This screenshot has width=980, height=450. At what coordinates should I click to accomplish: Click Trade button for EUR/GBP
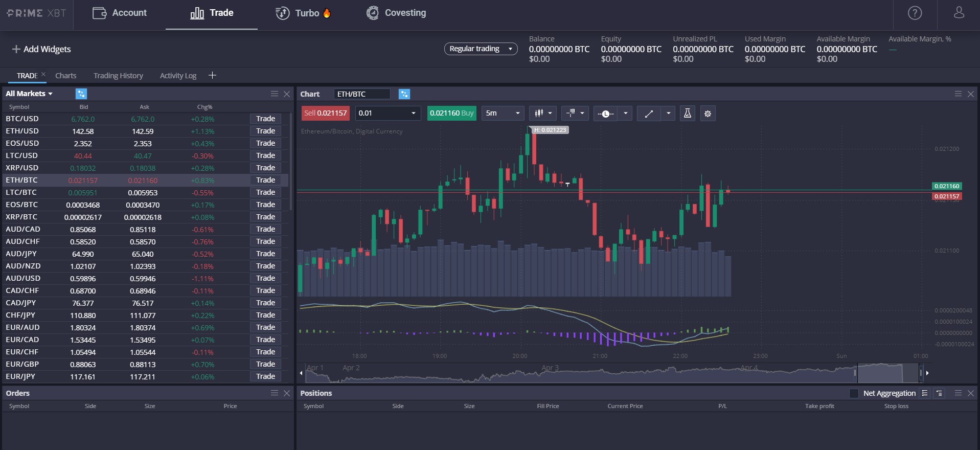(266, 364)
